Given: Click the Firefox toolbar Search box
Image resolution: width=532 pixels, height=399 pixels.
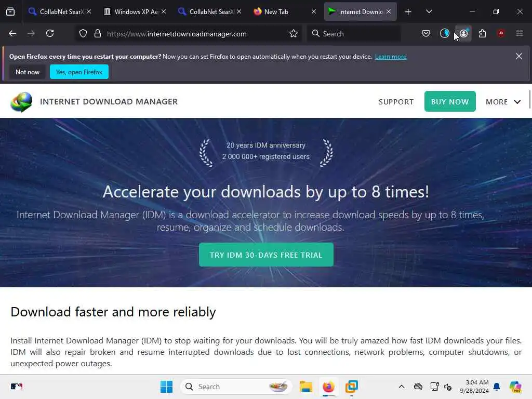Looking at the screenshot, I should click(354, 34).
